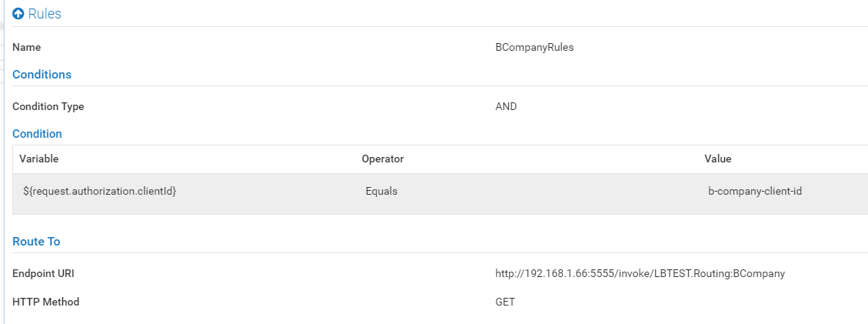Viewport: 868px width, 324px height.
Task: Click the Route To section heading
Action: click(x=36, y=242)
